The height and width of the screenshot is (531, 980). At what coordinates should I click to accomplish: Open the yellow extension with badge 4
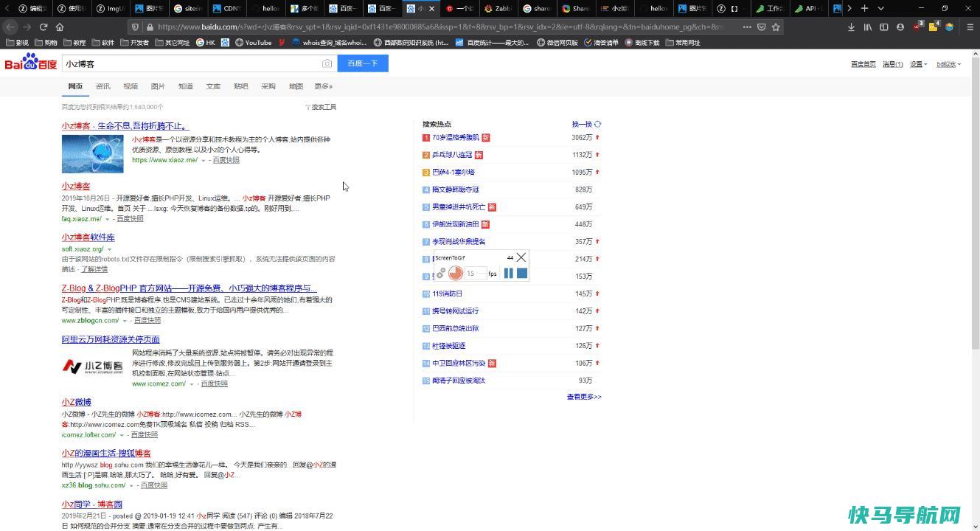click(934, 26)
